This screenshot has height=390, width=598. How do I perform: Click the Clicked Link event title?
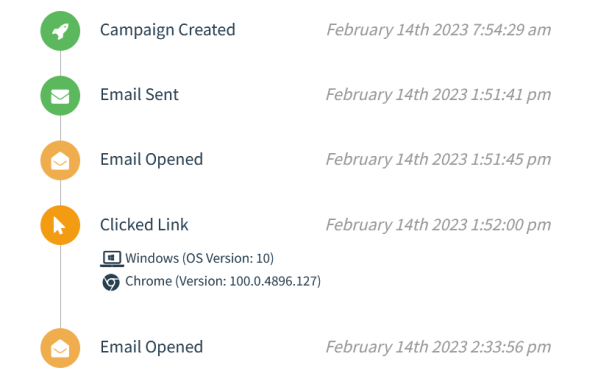coord(144,225)
